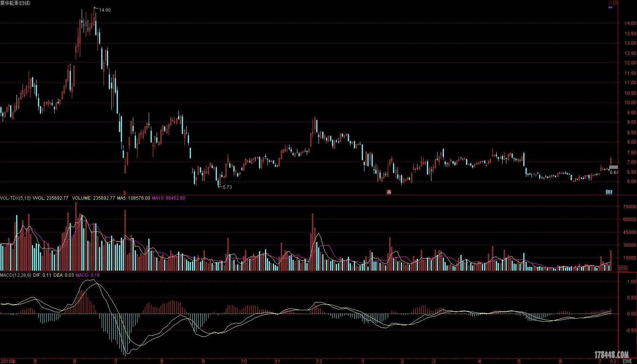
Task: Click the 75000 label on the volume axis
Action: point(629,207)
